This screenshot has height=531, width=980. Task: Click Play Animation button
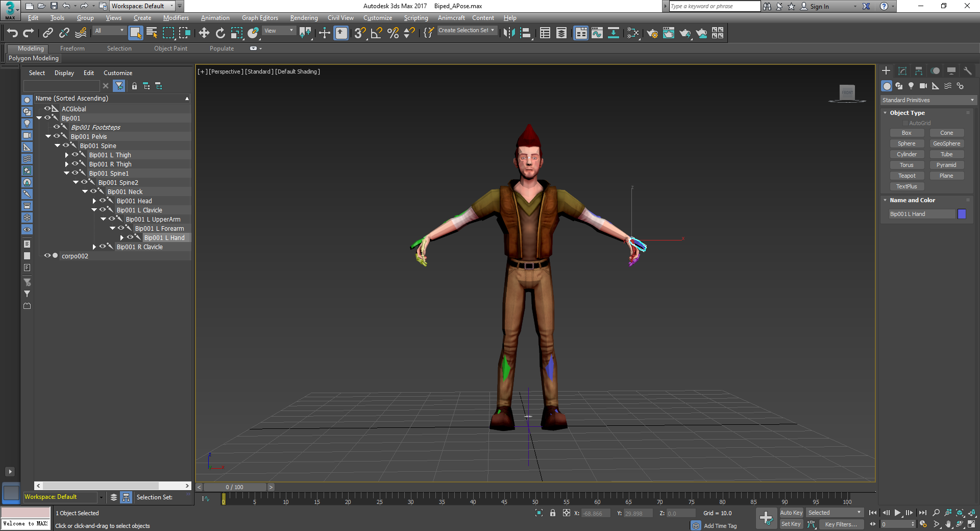pos(898,513)
